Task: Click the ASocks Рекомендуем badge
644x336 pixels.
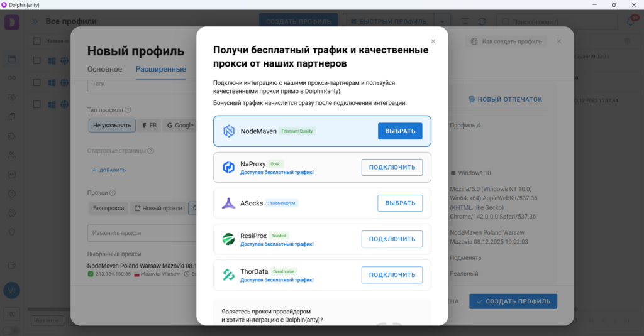Action: click(x=281, y=203)
